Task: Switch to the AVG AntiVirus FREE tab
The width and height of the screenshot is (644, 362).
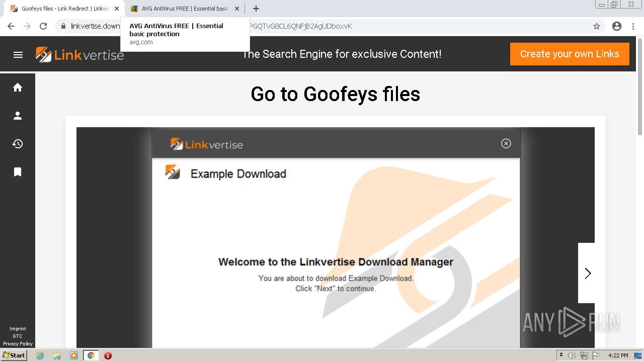Action: [x=185, y=9]
